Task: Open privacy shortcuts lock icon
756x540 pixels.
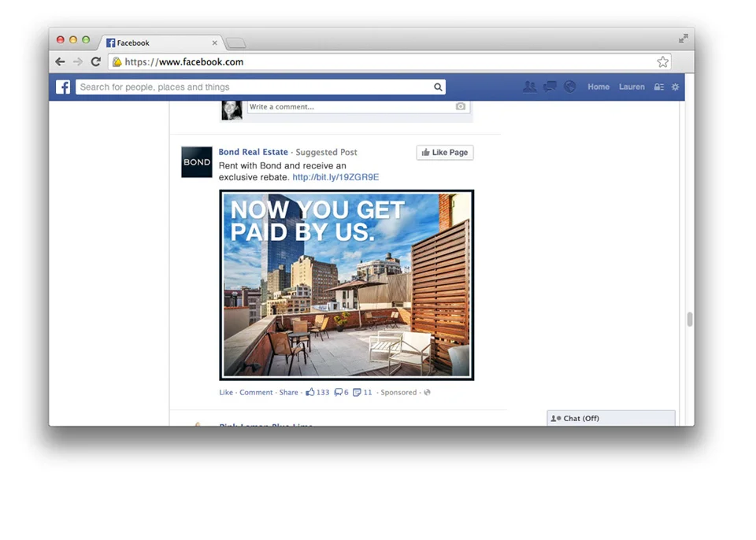Action: point(658,87)
